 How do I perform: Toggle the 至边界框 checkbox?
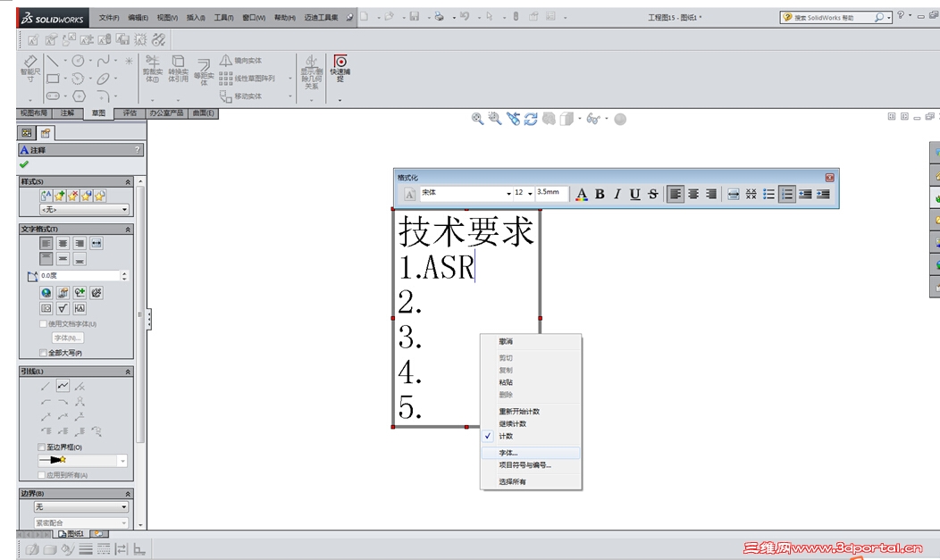(42, 447)
